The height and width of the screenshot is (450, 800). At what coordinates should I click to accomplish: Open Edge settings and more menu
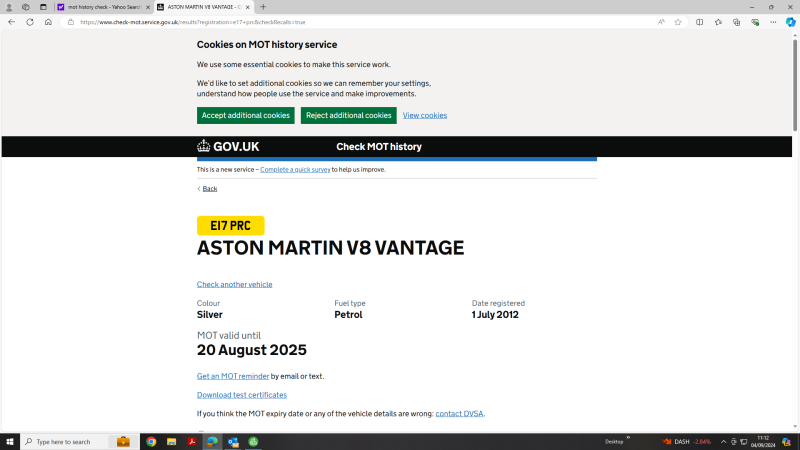pos(773,22)
